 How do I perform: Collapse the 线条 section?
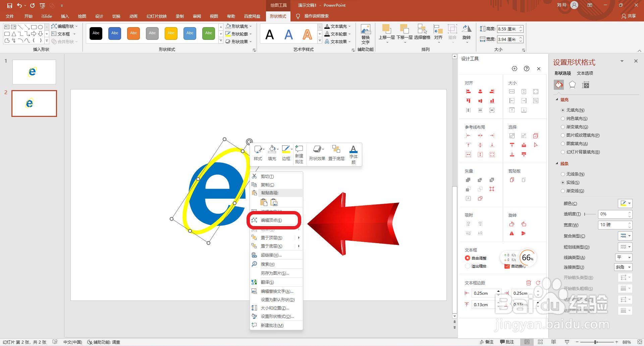[557, 164]
